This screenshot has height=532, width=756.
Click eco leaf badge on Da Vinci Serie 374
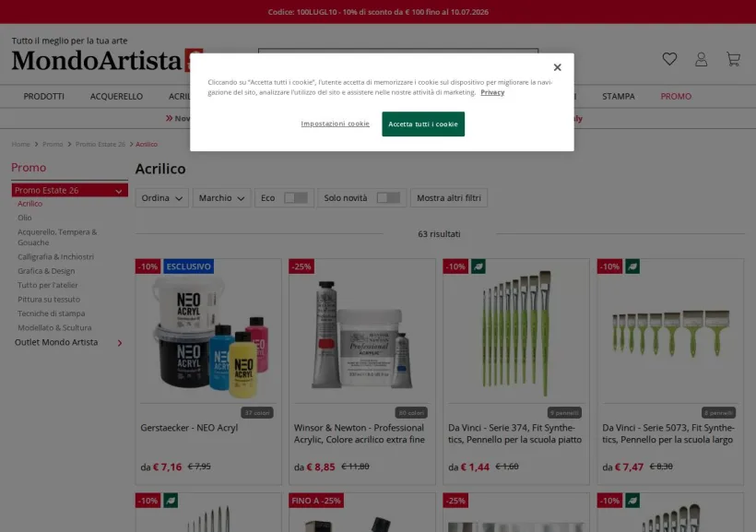[x=478, y=266]
